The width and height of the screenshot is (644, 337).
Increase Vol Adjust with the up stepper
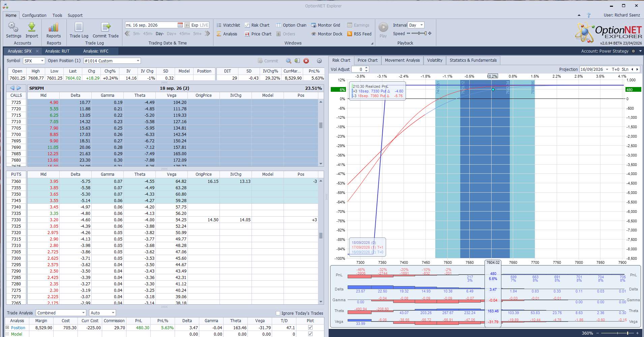point(367,68)
